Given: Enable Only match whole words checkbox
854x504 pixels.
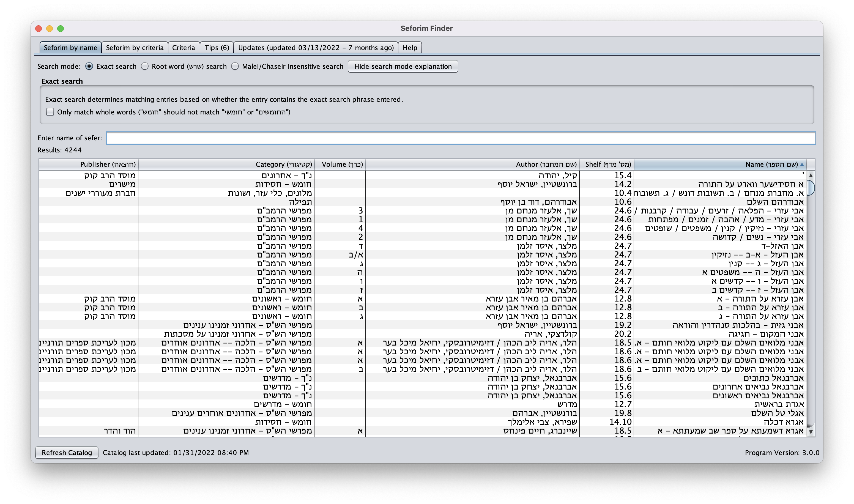Looking at the screenshot, I should 50,112.
